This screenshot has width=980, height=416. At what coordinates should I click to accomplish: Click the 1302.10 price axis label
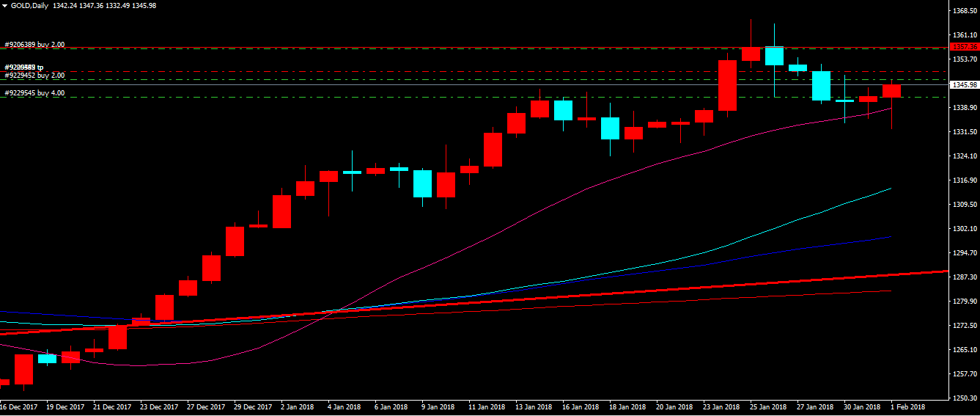(x=965, y=229)
